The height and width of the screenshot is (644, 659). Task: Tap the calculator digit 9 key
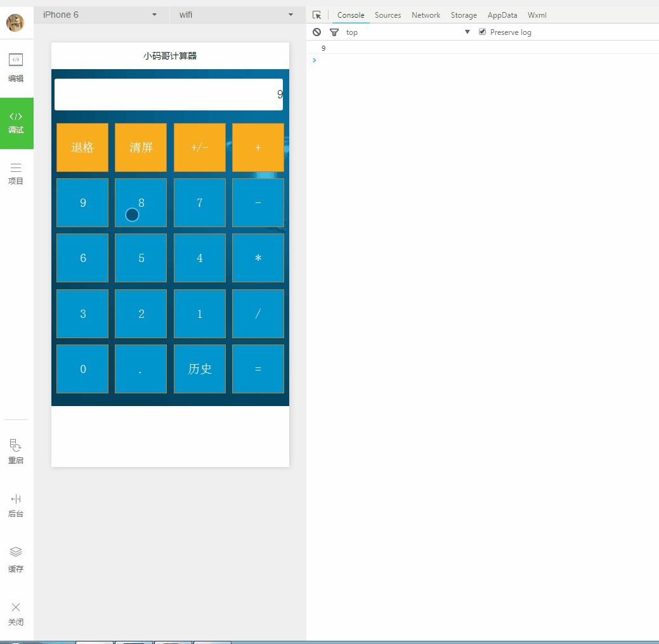[82, 202]
